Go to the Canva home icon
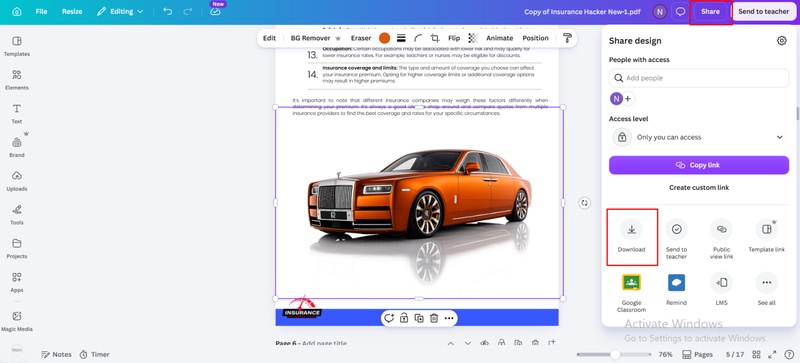This screenshot has width=800, height=363. [x=17, y=11]
